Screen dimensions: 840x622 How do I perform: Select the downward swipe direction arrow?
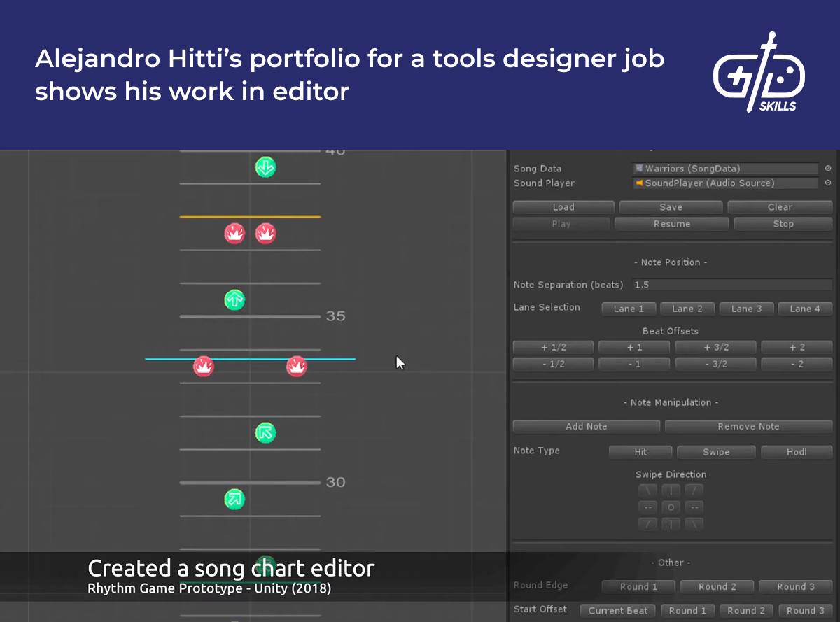pos(671,523)
